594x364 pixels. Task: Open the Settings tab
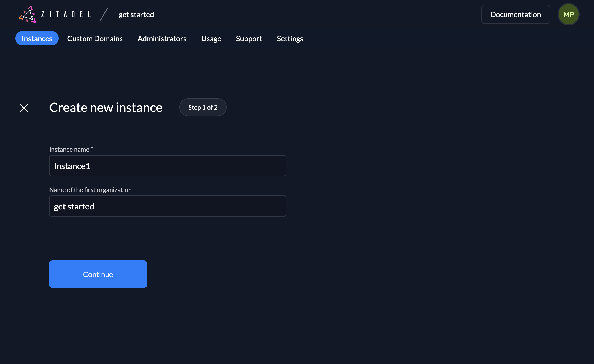[290, 39]
